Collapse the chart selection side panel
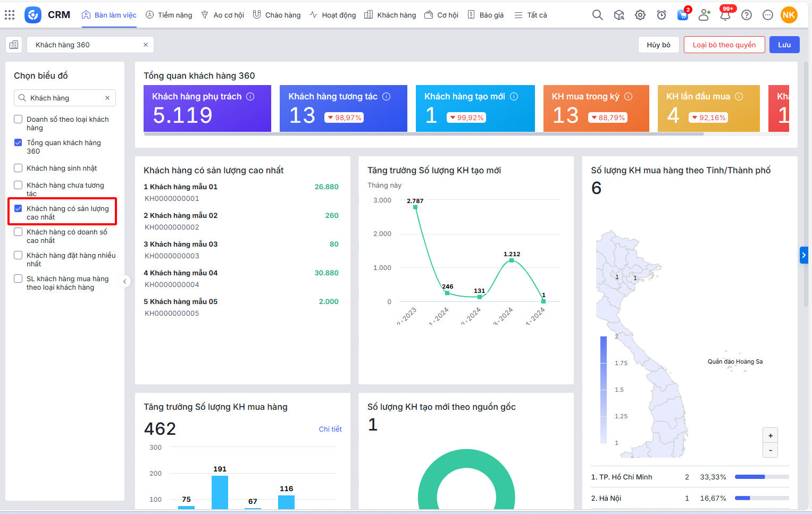Screen dimensions: 812x514 pyautogui.click(x=125, y=281)
